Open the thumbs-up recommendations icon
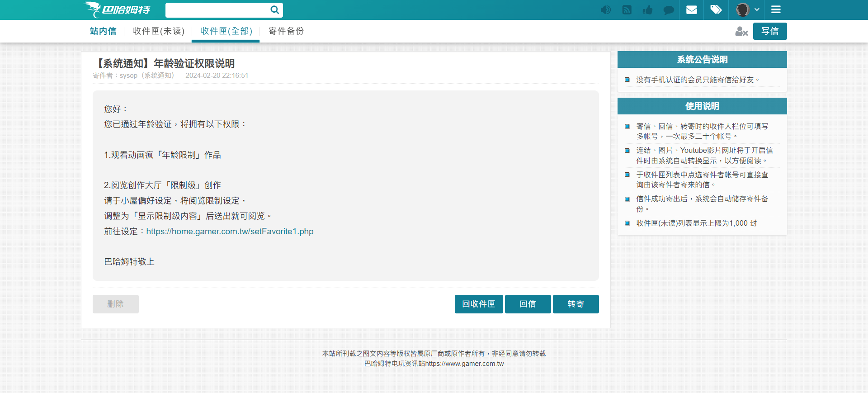This screenshot has width=868, height=393. pos(647,10)
